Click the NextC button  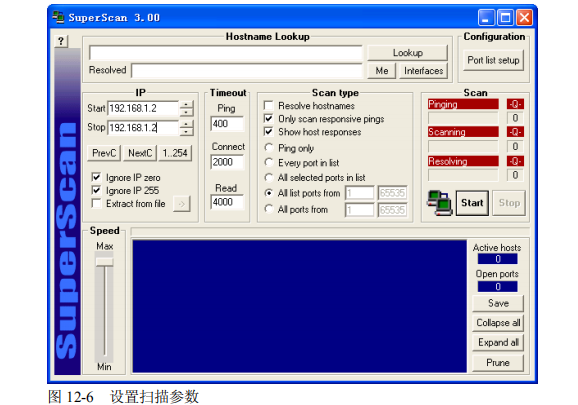pyautogui.click(x=140, y=153)
